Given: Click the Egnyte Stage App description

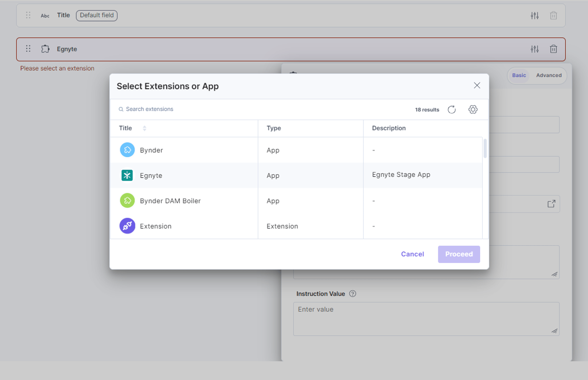Looking at the screenshot, I should tap(401, 175).
